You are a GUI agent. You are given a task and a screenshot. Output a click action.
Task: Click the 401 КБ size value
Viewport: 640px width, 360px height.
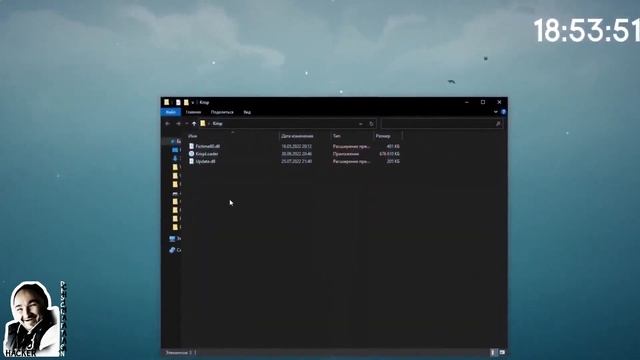coord(393,146)
